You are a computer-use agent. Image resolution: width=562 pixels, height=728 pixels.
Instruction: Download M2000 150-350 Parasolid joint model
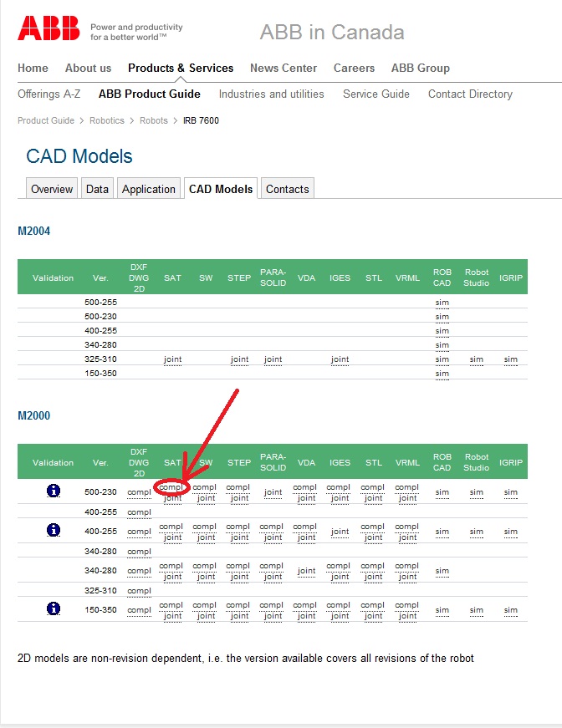pyautogui.click(x=273, y=616)
